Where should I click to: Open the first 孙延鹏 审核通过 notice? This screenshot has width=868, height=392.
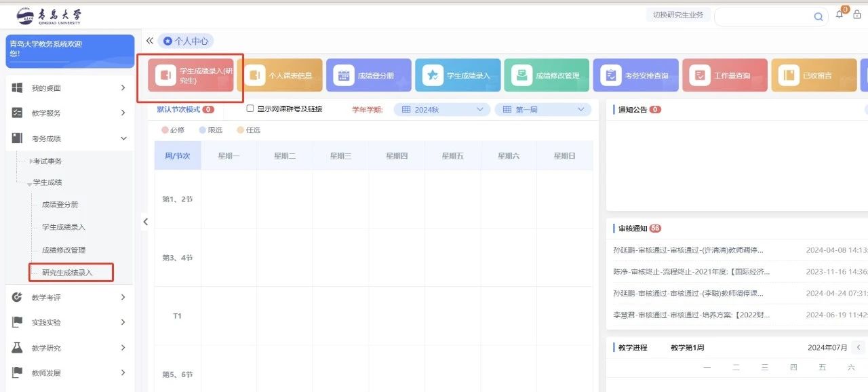coord(688,250)
